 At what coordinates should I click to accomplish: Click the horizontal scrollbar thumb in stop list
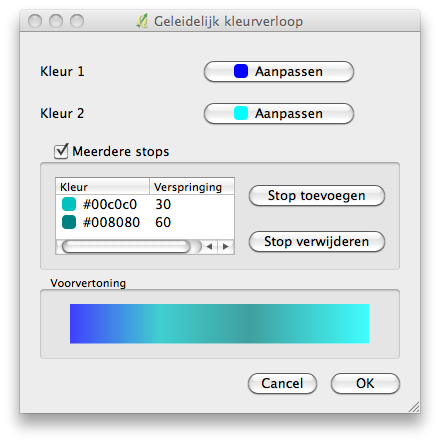(126, 247)
